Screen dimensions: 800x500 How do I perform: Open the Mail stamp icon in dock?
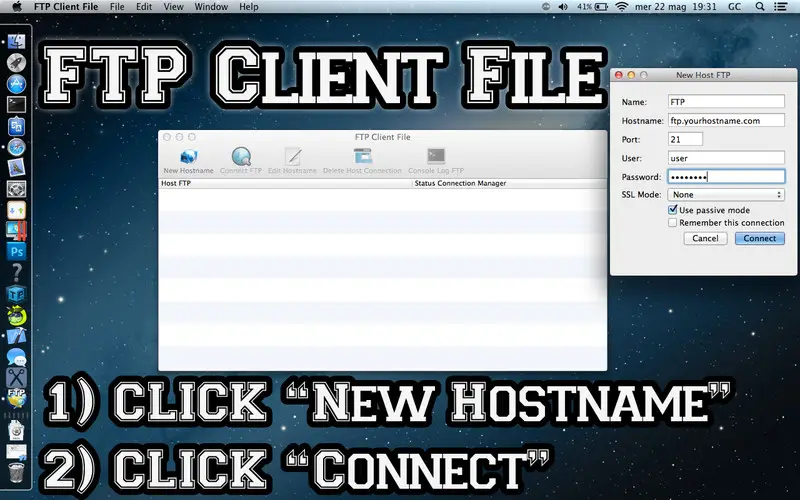pyautogui.click(x=16, y=168)
